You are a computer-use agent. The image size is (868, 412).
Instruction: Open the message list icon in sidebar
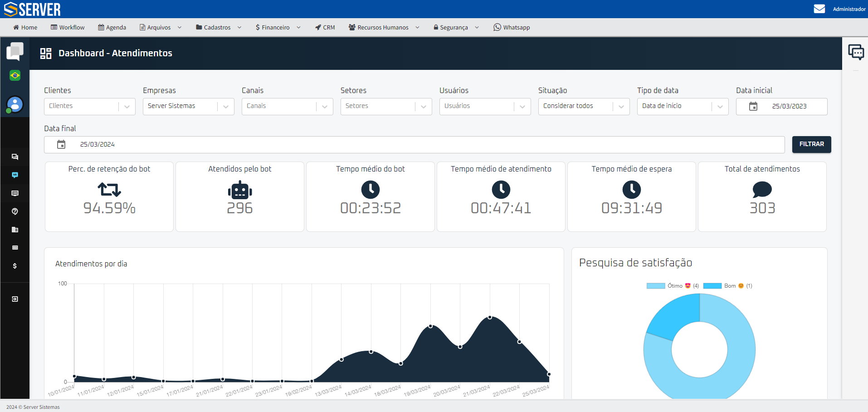coord(15,193)
